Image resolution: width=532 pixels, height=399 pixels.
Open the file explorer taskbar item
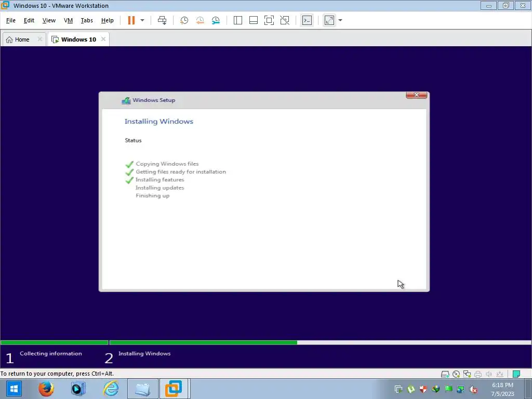tap(142, 389)
